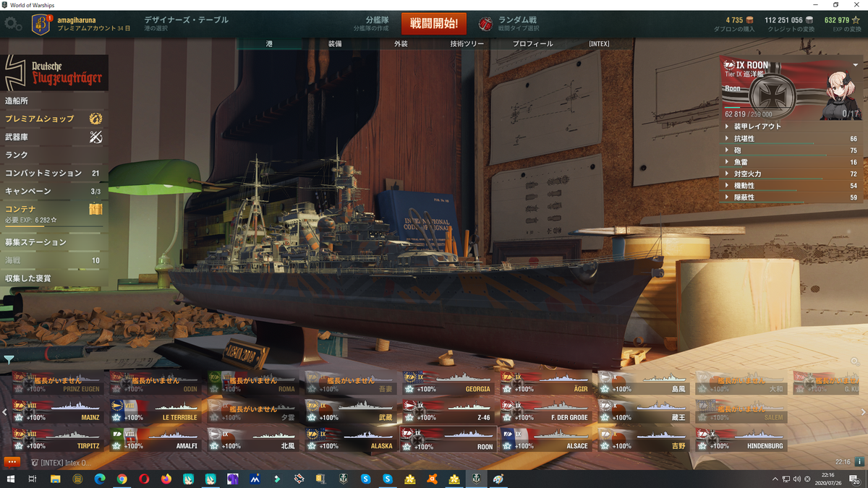Select ÄGIR ship slot
The width and height of the screenshot is (868, 488).
point(546,383)
